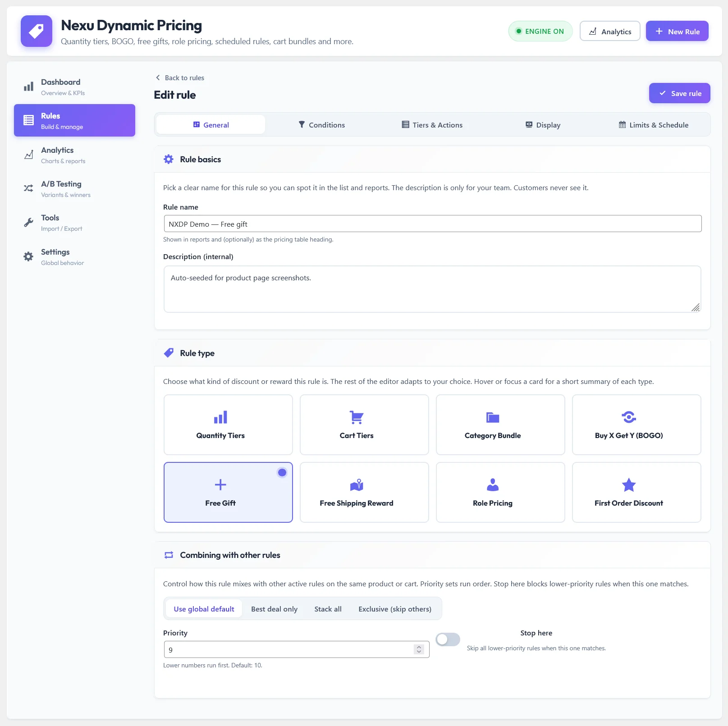The height and width of the screenshot is (726, 728).
Task: Click the Analytics line chart sidebar icon
Action: 28,155
